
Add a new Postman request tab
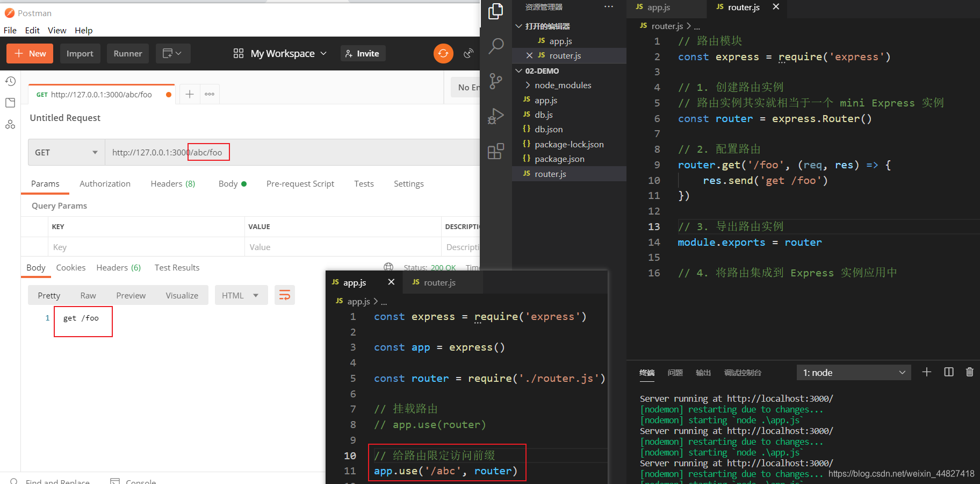(190, 94)
